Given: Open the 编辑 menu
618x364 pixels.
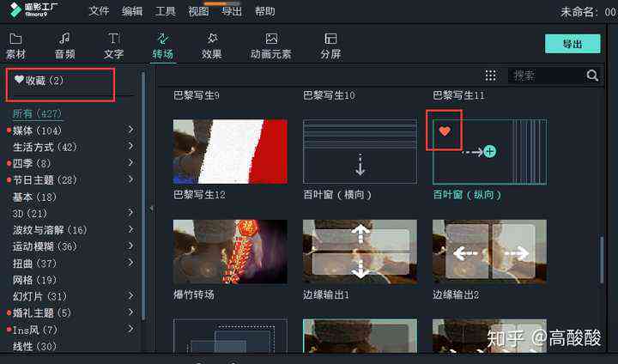Looking at the screenshot, I should click(132, 11).
